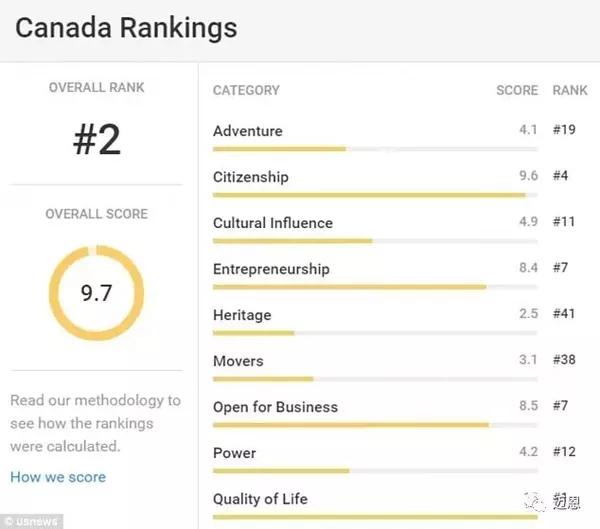
Task: Click the CATEGORY column header
Action: point(246,90)
